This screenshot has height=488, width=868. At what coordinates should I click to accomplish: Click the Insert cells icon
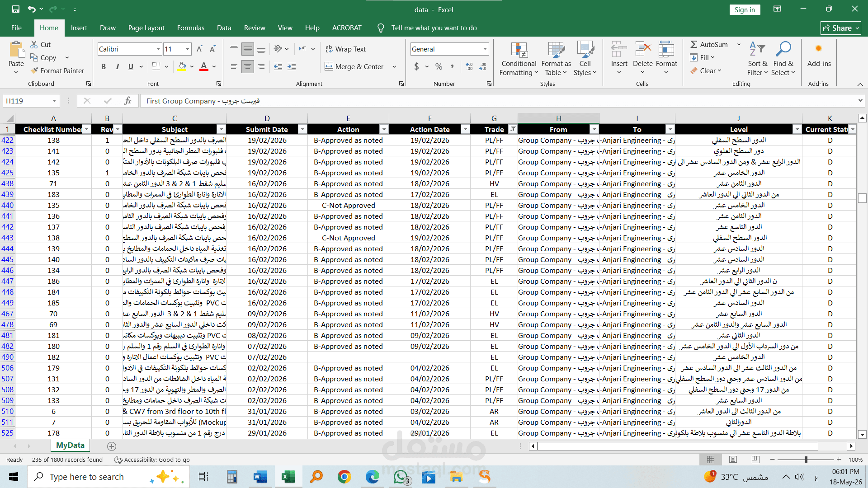[619, 49]
